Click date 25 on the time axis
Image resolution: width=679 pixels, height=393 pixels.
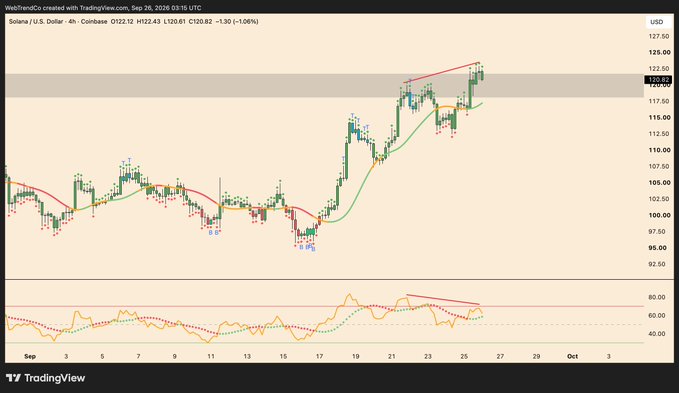click(464, 356)
